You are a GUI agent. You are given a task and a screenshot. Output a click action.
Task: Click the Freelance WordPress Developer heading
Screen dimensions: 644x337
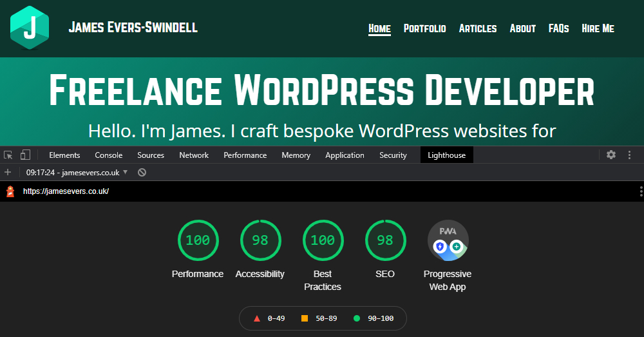tap(322, 90)
